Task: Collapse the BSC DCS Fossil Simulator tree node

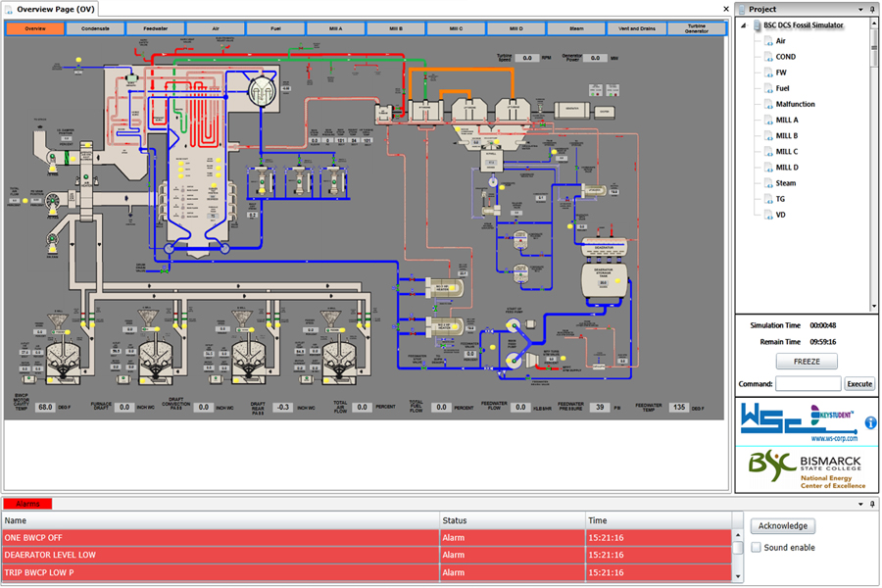Action: click(744, 25)
